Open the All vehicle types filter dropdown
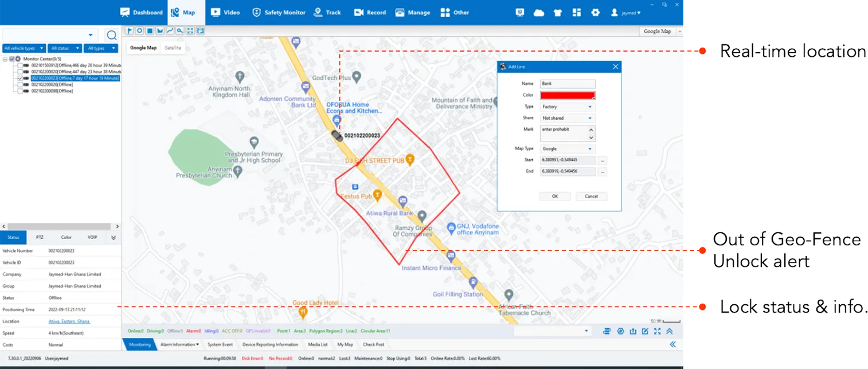868x369 pixels. (x=24, y=49)
